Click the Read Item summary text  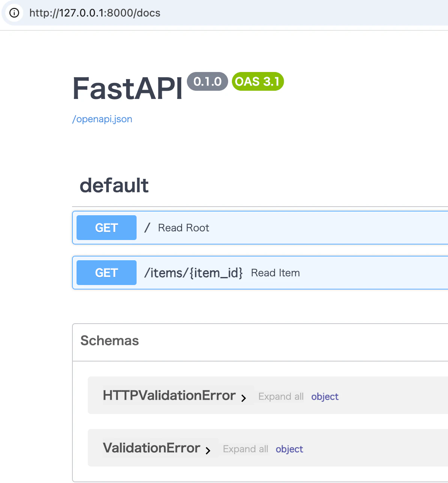tap(275, 273)
